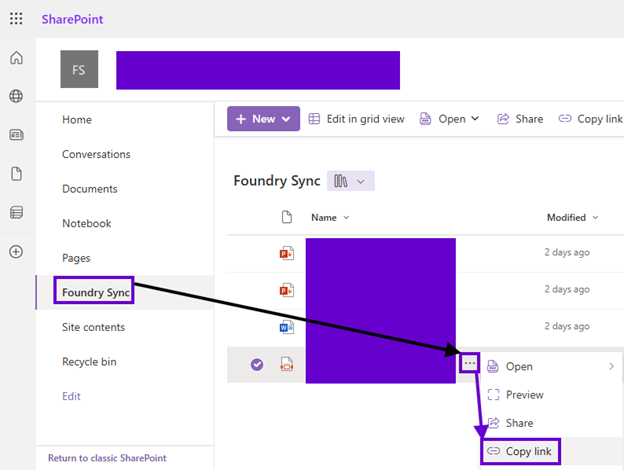This screenshot has width=624, height=470.
Task: Open Conversations in the site navigation
Action: [96, 154]
